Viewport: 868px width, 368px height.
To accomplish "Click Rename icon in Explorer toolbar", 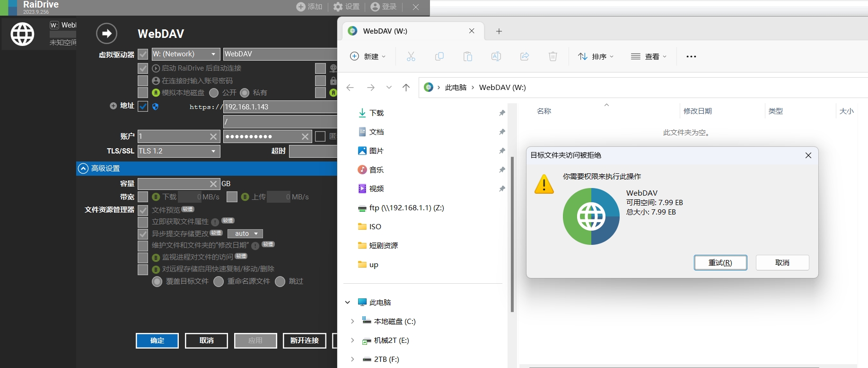I will pyautogui.click(x=496, y=56).
